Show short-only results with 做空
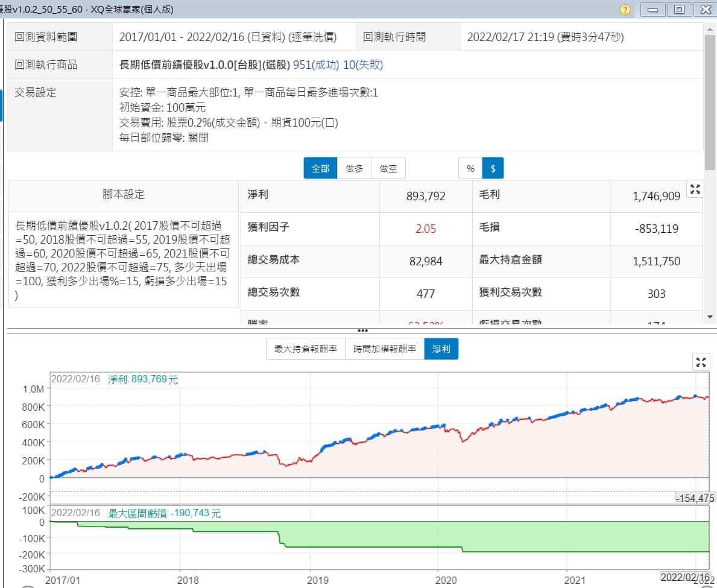 tap(388, 169)
